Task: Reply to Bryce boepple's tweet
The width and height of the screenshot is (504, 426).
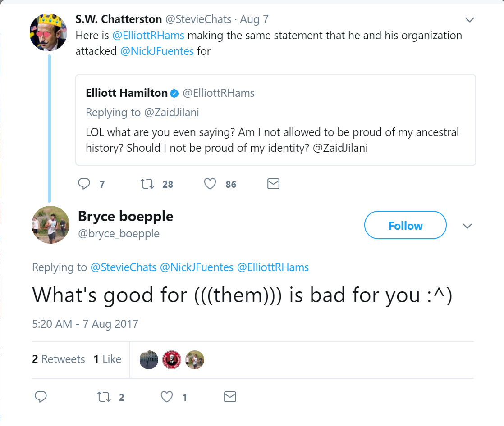Action: point(41,396)
